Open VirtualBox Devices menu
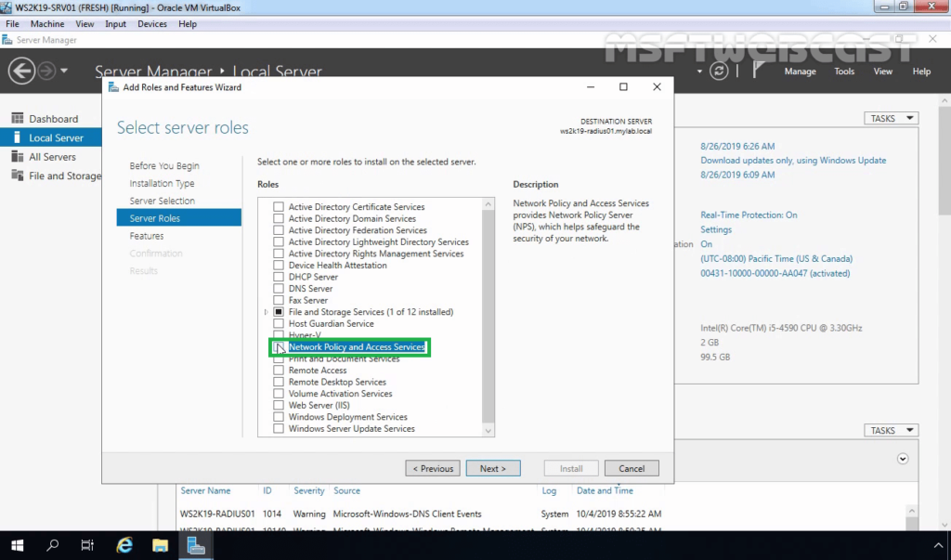 coord(152,23)
